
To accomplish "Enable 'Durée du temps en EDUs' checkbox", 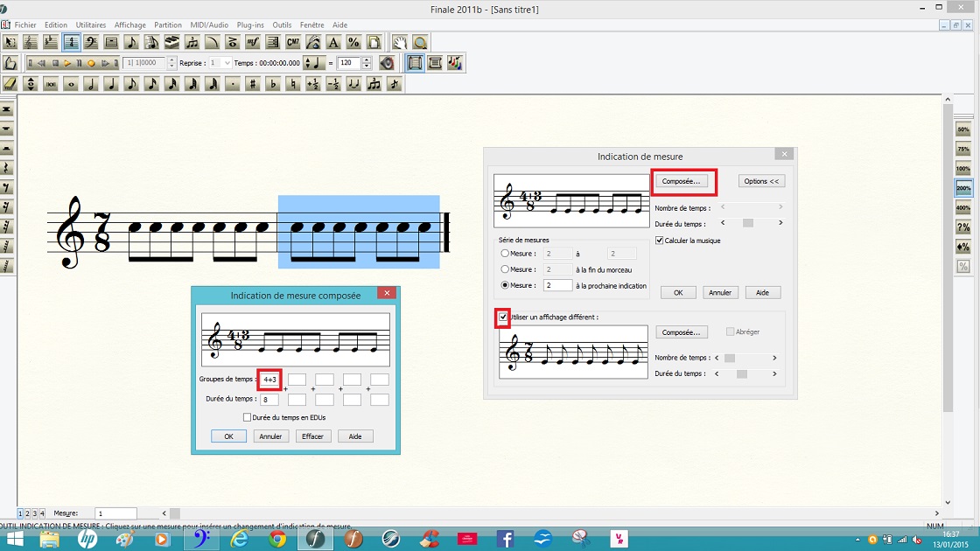I will (247, 417).
